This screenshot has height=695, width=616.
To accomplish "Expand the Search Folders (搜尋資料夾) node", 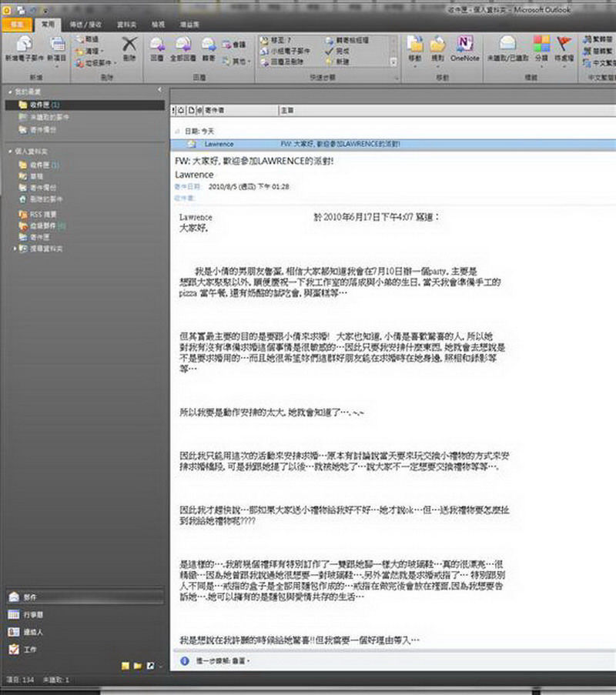I will point(15,249).
